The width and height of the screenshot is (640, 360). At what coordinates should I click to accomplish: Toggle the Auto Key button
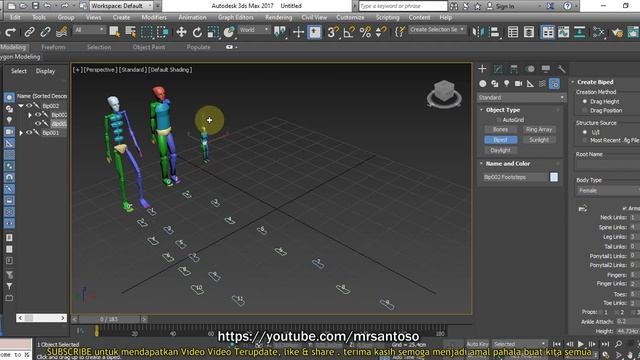pyautogui.click(x=477, y=344)
